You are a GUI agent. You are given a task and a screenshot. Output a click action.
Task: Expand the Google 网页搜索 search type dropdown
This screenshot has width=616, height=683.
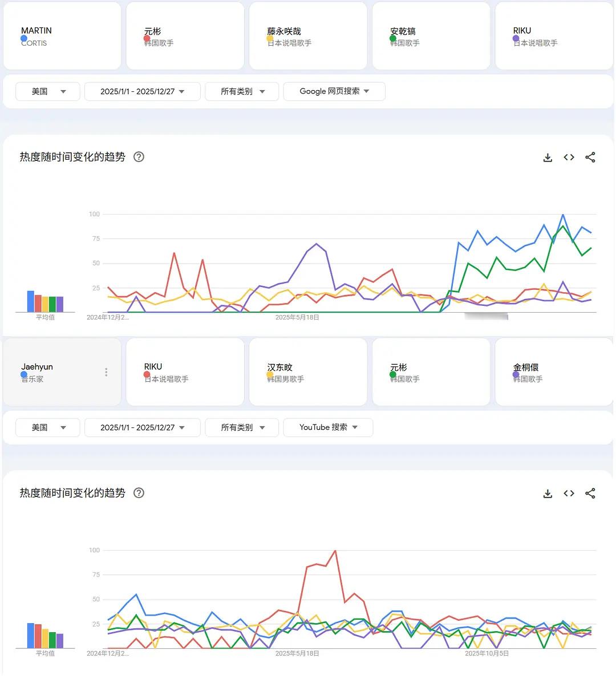click(x=334, y=91)
